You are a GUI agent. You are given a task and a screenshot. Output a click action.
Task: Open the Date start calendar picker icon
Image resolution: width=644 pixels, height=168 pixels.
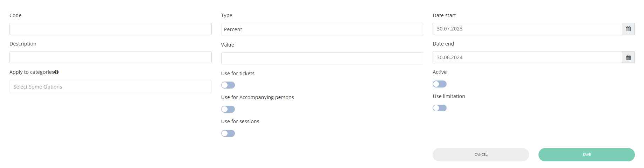(x=628, y=29)
